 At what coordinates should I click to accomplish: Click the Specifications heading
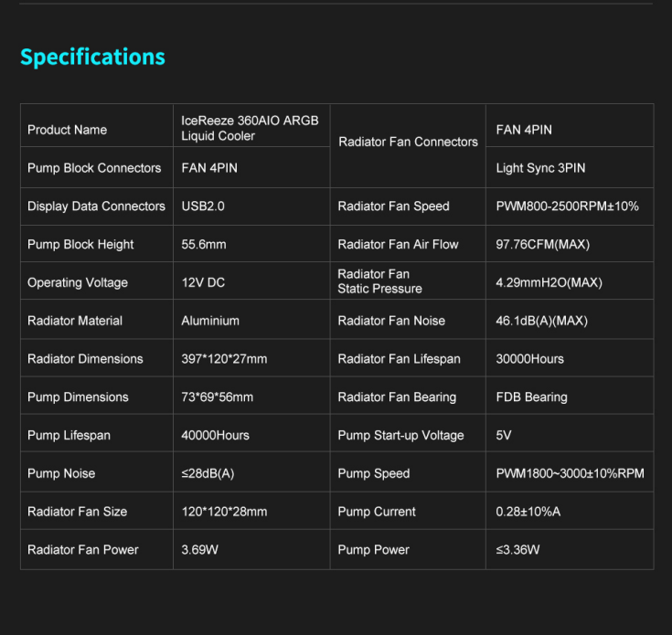point(92,57)
